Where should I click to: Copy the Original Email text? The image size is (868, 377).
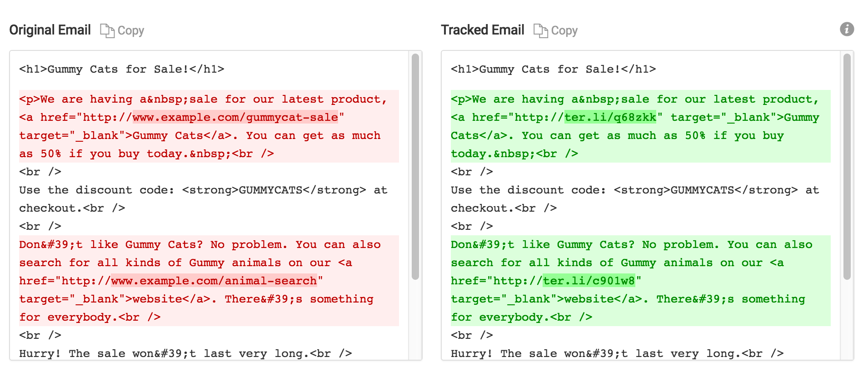tap(122, 30)
